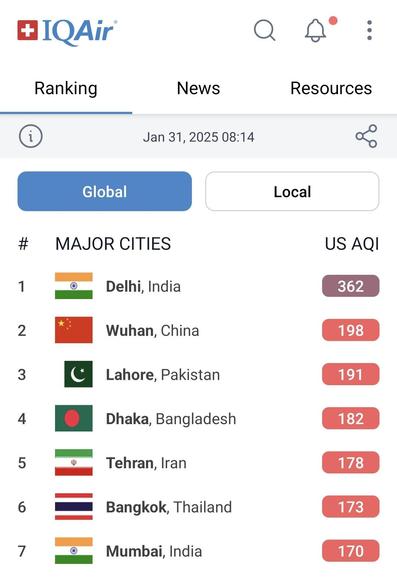Tap the Pakistan flag icon

coord(78,374)
